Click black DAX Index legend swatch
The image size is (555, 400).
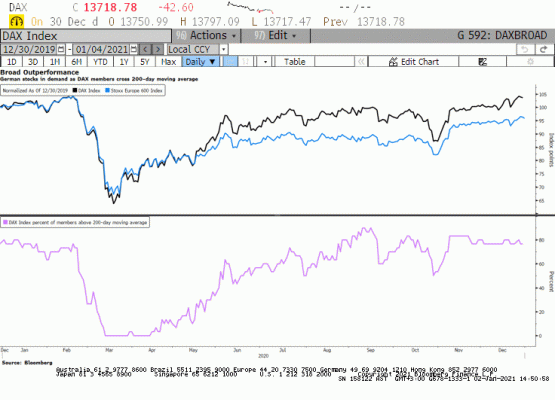pyautogui.click(x=75, y=91)
